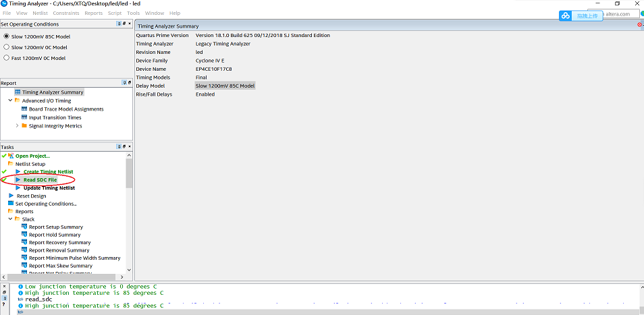Click the Input Transition Times table icon
This screenshot has height=315, width=644.
tap(24, 117)
